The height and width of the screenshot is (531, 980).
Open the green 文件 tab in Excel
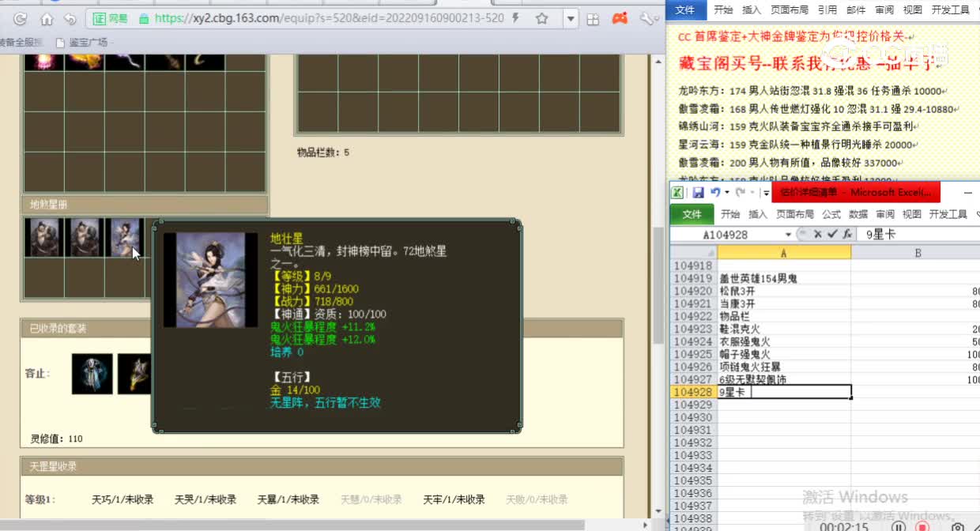coord(692,214)
